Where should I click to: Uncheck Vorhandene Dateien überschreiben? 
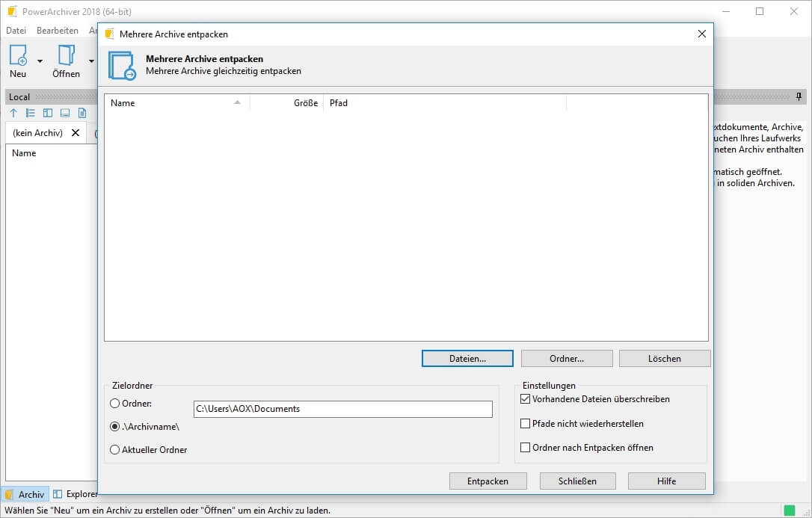(x=525, y=399)
